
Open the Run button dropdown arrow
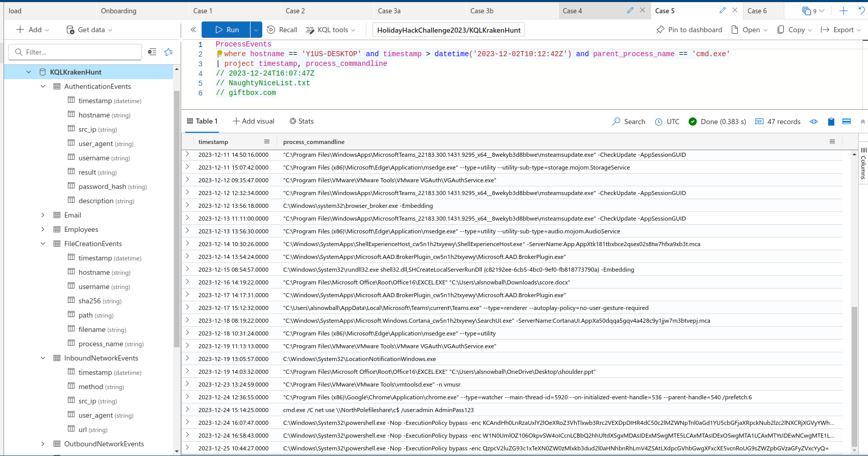pyautogui.click(x=256, y=30)
